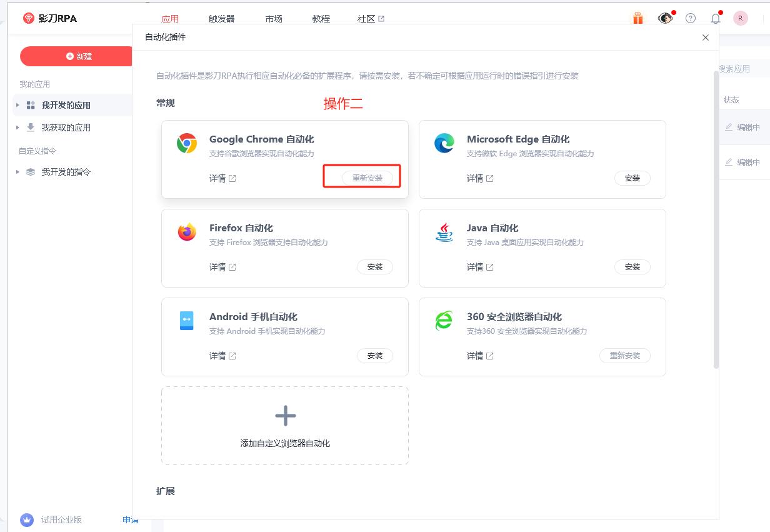Click the Java logo icon

coord(444,232)
